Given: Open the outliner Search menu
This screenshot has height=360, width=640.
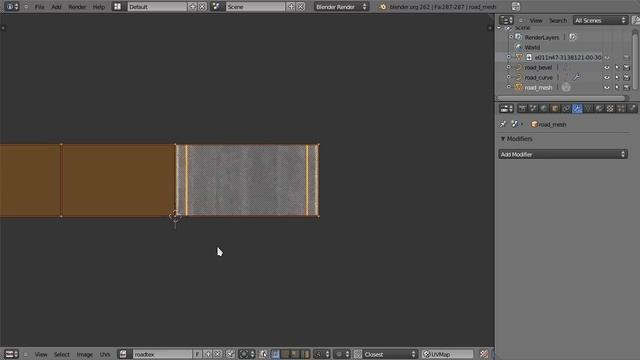Looking at the screenshot, I should pyautogui.click(x=558, y=20).
